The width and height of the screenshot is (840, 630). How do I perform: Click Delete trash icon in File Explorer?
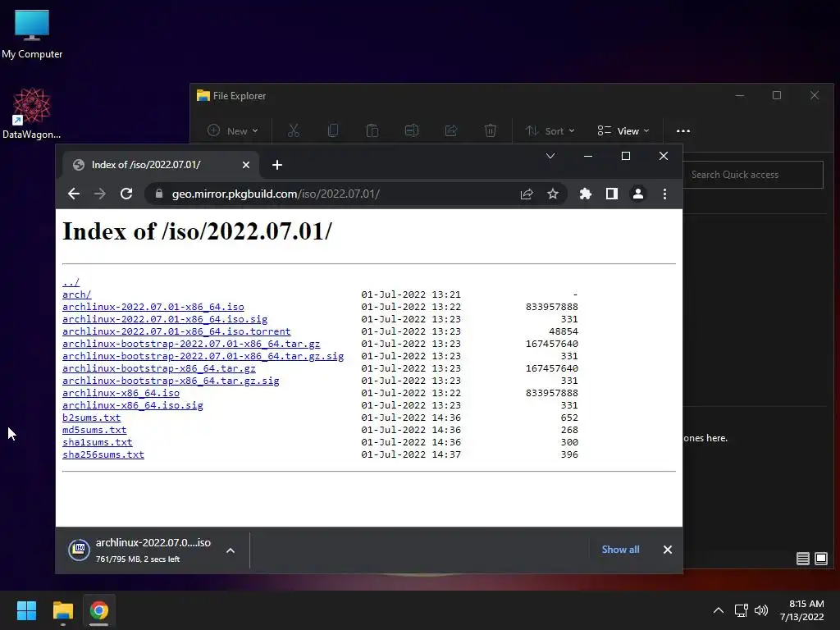[491, 130]
